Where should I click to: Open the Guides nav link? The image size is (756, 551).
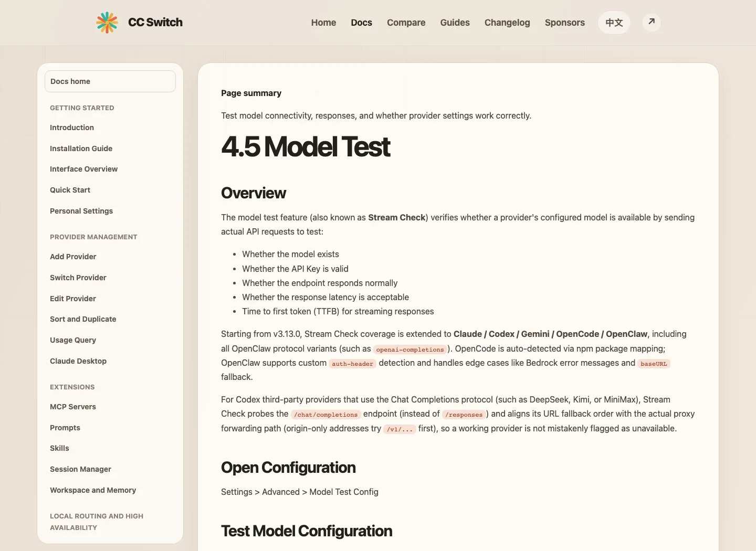click(455, 23)
